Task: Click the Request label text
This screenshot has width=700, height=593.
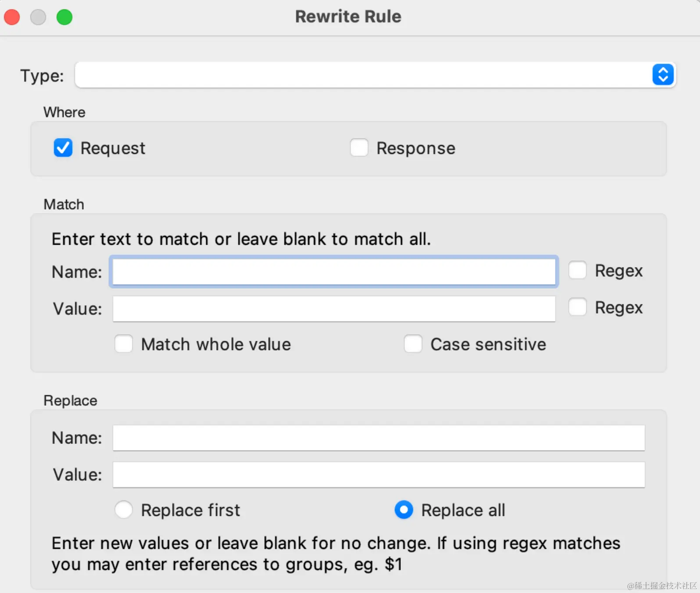Action: point(113,148)
